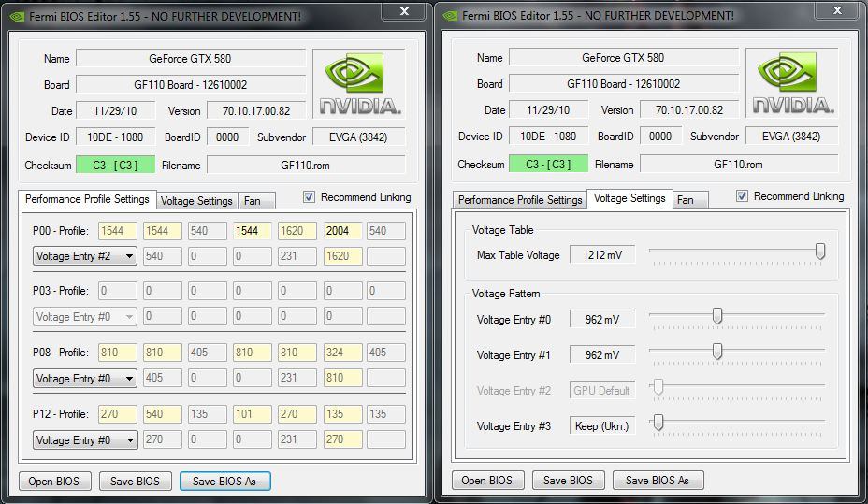
Task: Click the Voltage Entry #3 Keep (Ukn.) field
Action: pos(602,426)
